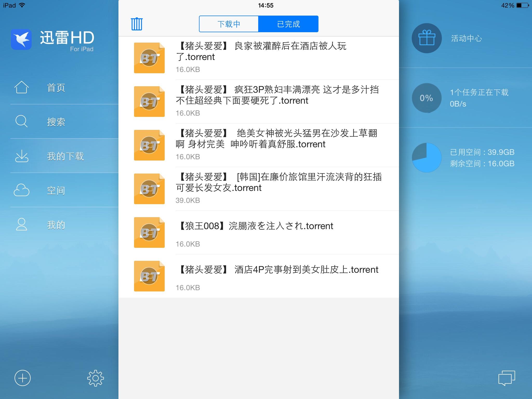The image size is (532, 399).
Task: Click the trash can delete icon
Action: pos(137,24)
